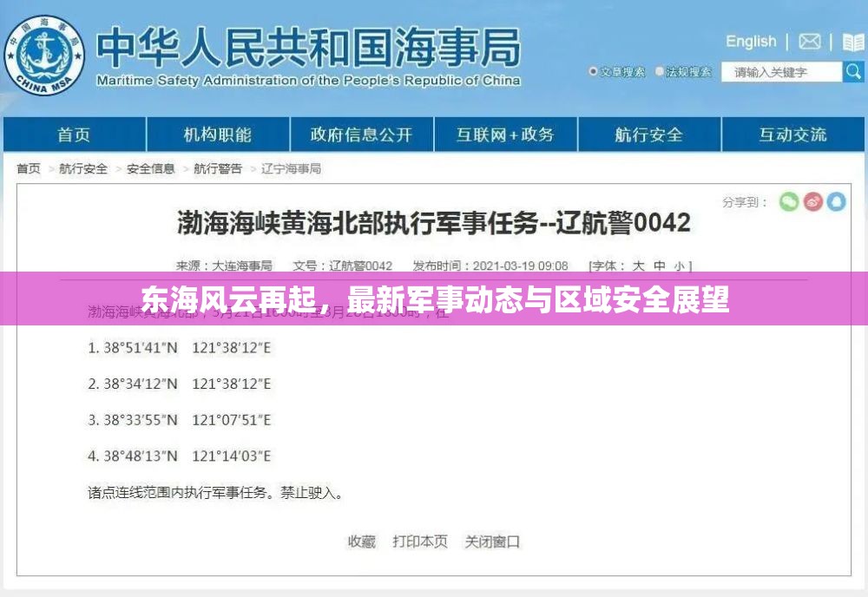Open the 互联网+政务 navigation tab
This screenshot has width=868, height=597.
click(505, 134)
